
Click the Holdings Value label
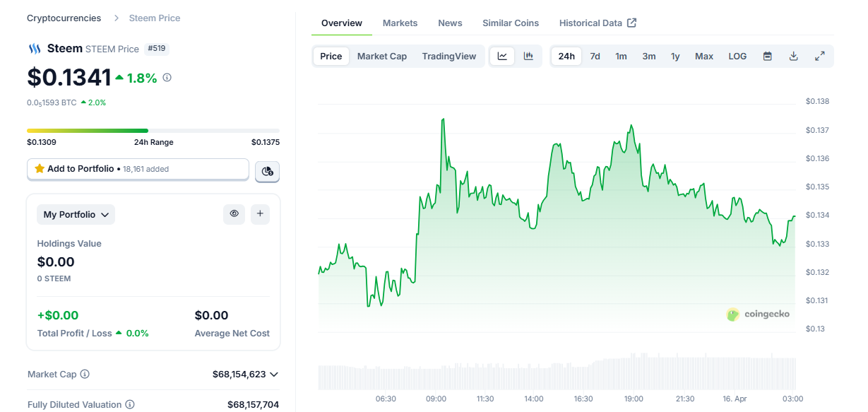click(x=69, y=244)
